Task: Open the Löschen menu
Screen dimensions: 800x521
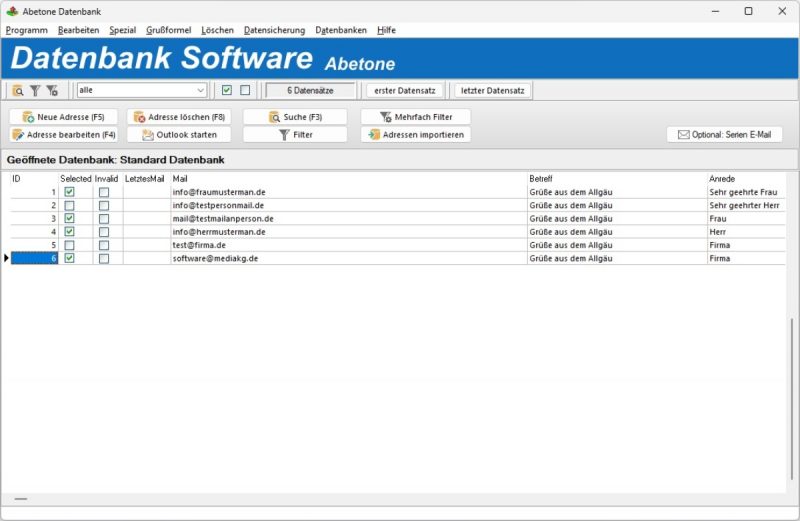Action: pos(217,30)
